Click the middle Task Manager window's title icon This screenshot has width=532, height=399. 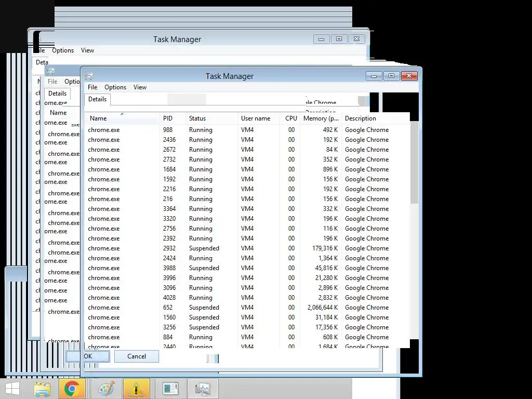pos(51,71)
